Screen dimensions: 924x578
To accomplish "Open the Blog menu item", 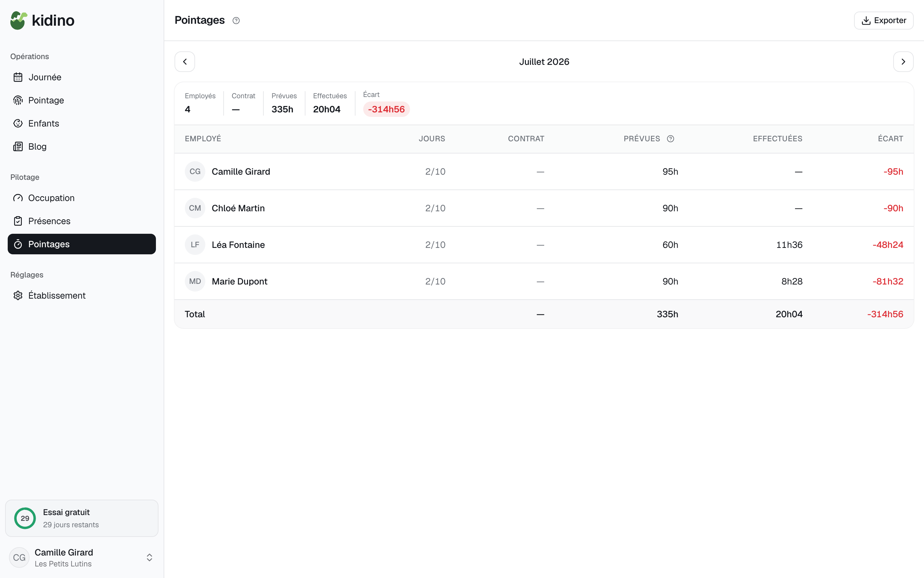I will click(x=82, y=146).
